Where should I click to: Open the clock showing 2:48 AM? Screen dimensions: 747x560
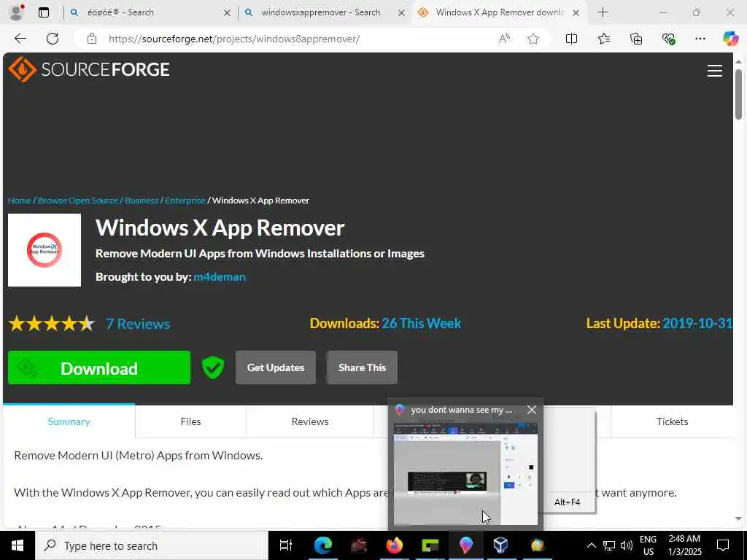[684, 545]
